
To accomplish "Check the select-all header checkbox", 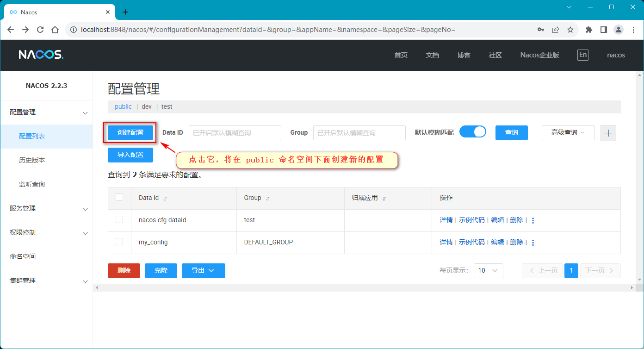I will pyautogui.click(x=119, y=197).
